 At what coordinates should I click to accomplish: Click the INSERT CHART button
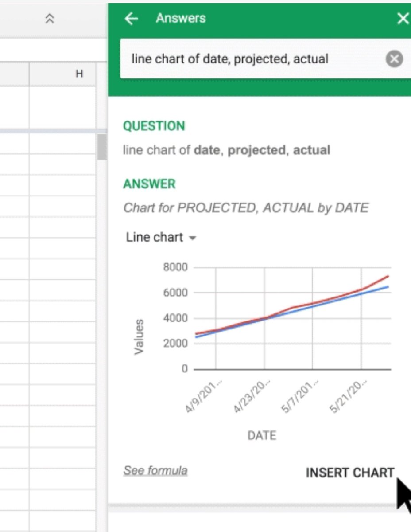pyautogui.click(x=350, y=473)
